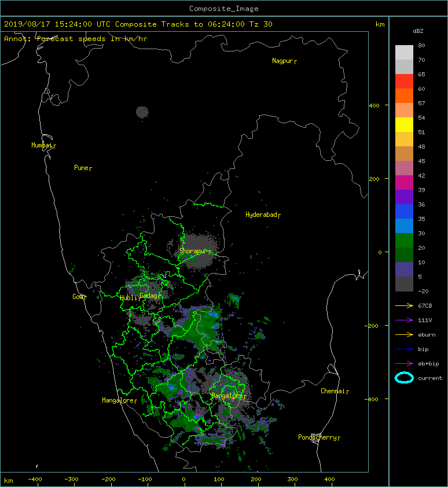Click the Mumbai city label
This screenshot has width=448, height=487.
pyautogui.click(x=42, y=145)
